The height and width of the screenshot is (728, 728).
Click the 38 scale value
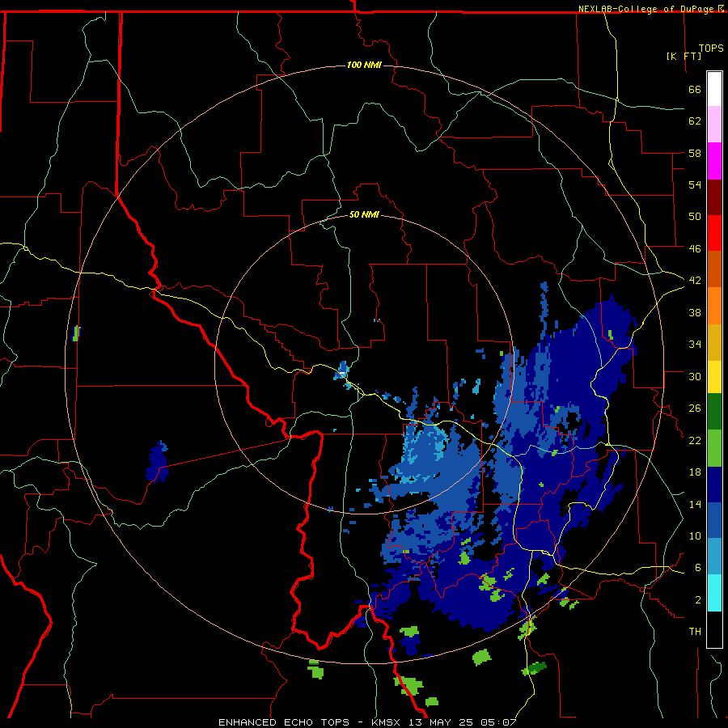[695, 312]
